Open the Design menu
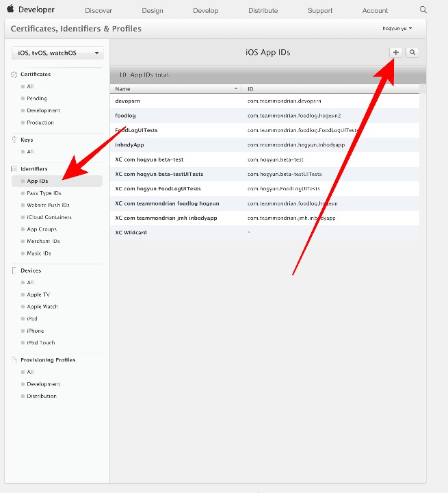 153,11
